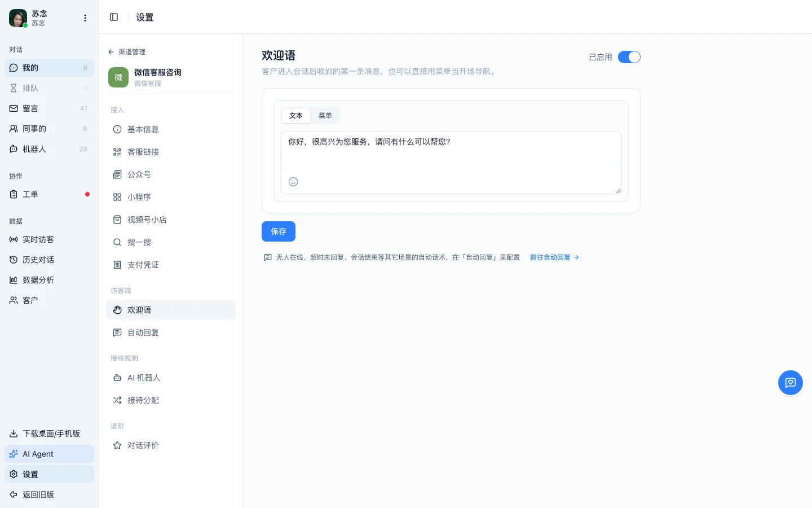
Task: Open 历史对话 page
Action: click(x=49, y=260)
